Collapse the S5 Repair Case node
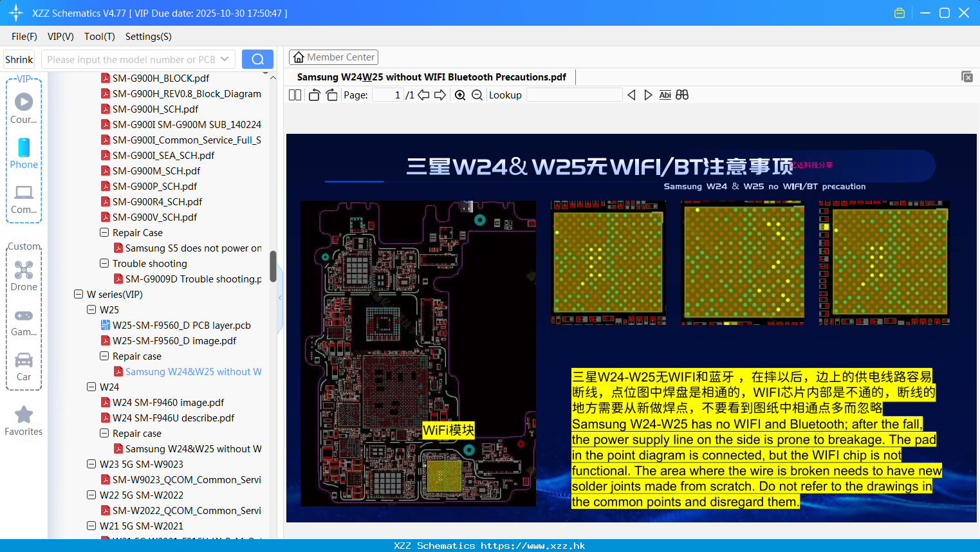The image size is (980, 552). 104,233
